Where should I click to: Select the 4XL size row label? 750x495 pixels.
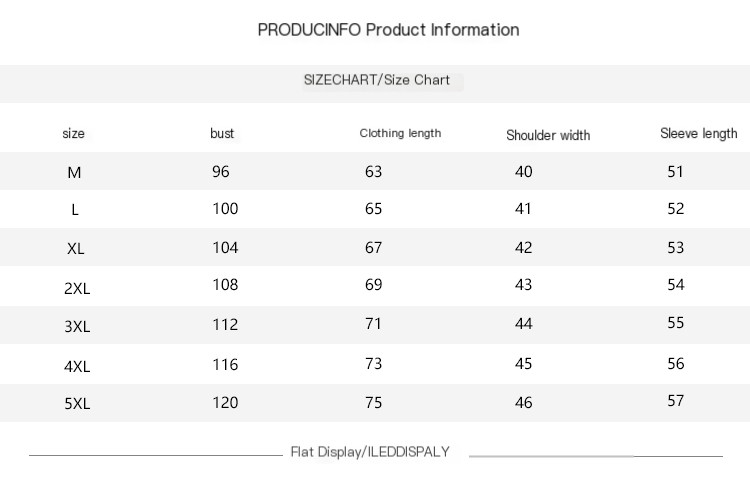tap(77, 367)
